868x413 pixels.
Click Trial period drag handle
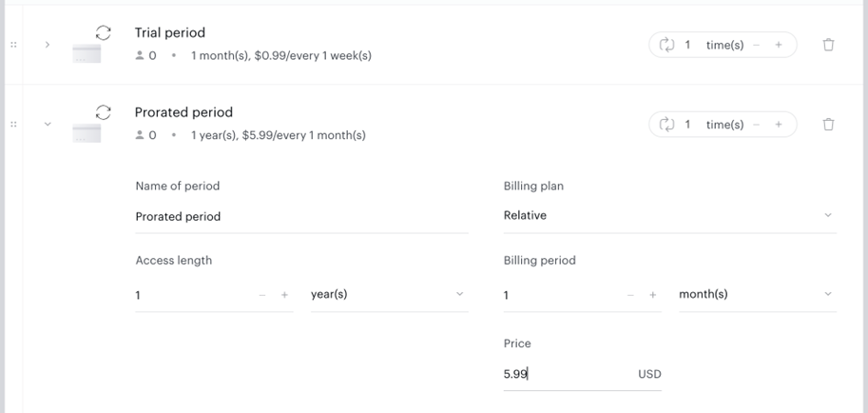(13, 45)
